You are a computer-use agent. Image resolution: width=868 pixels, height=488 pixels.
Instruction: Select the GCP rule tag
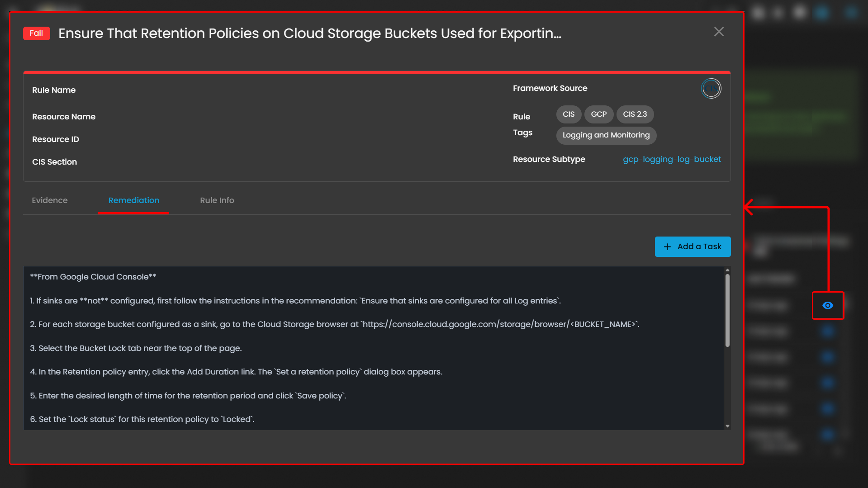(x=598, y=114)
